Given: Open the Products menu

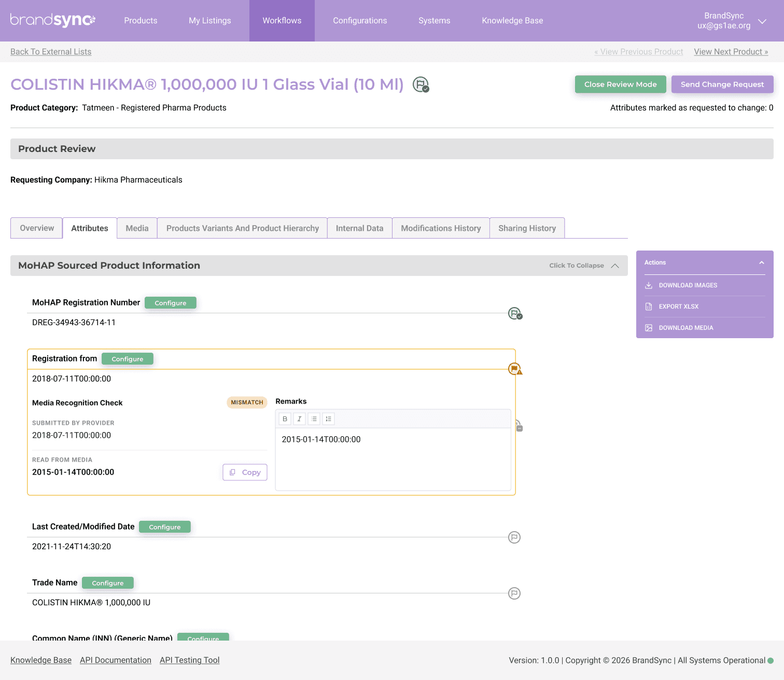Looking at the screenshot, I should click(x=141, y=21).
